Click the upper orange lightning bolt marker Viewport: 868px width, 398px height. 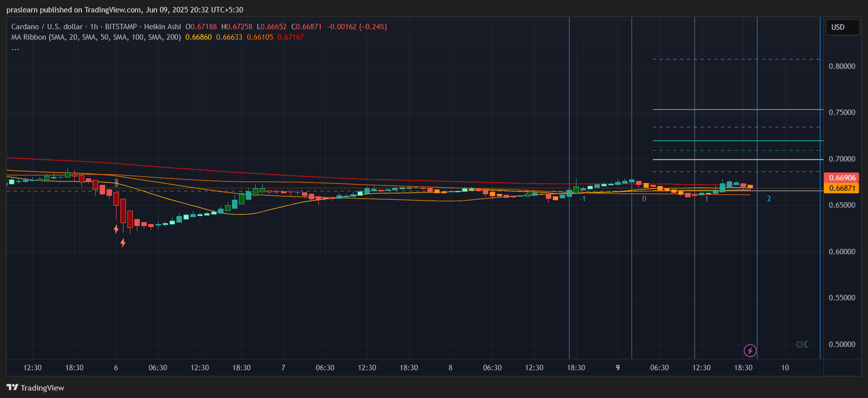pos(116,229)
